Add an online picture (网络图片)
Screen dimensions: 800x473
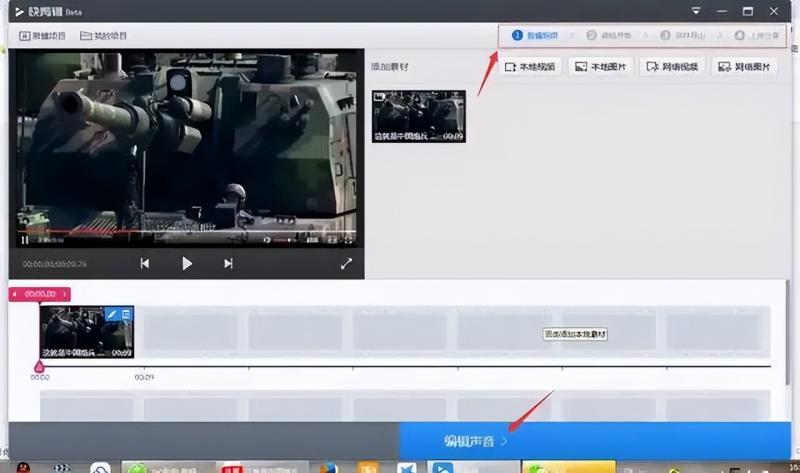744,67
